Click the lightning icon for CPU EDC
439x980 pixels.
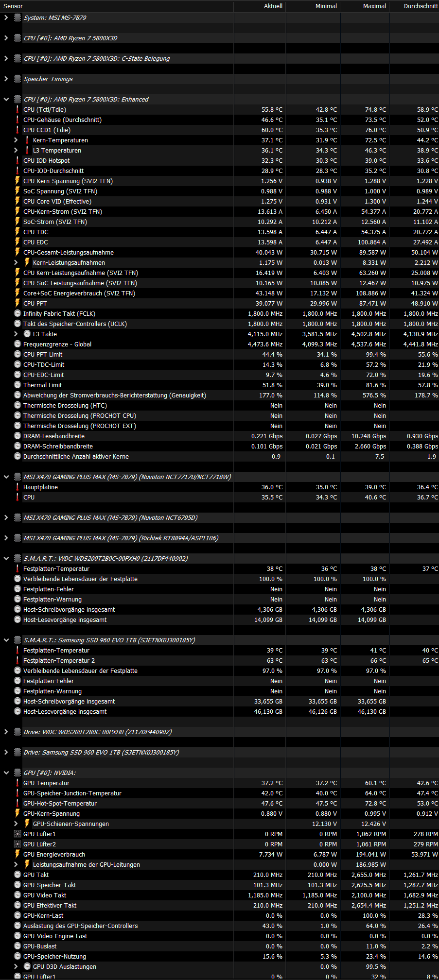tap(18, 242)
